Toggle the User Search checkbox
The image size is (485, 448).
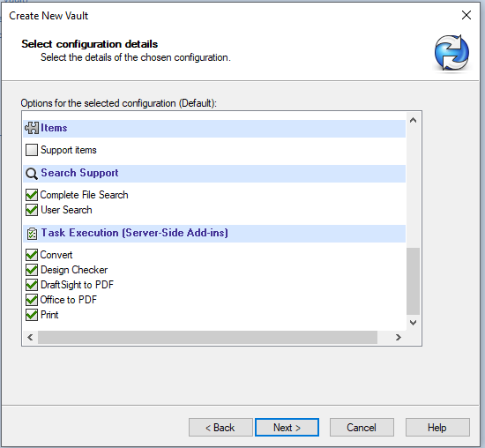pyautogui.click(x=32, y=210)
